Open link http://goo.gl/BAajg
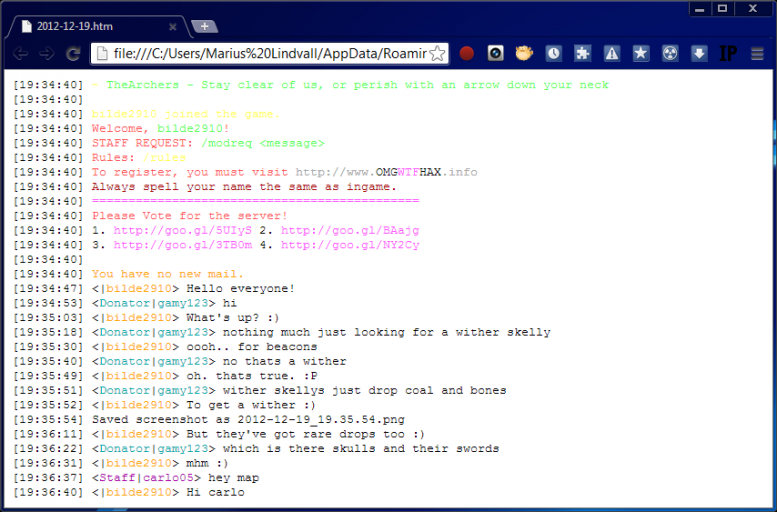The image size is (777, 512). (x=350, y=230)
